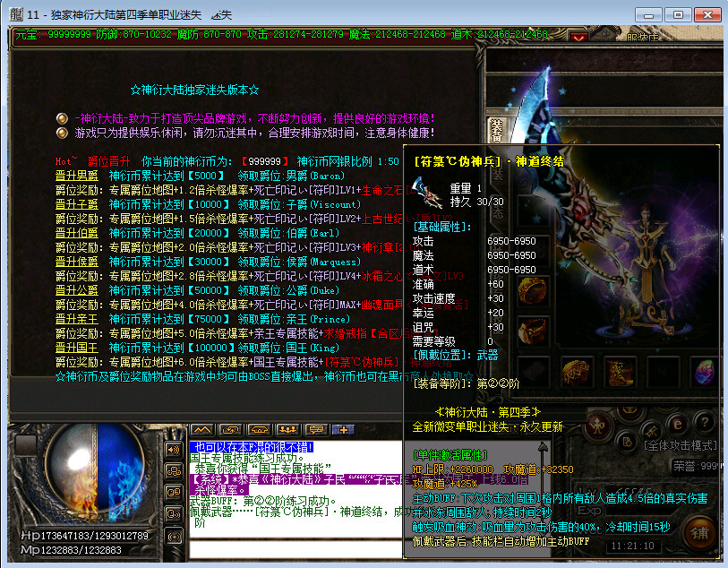Click the 晋升伯爵 promotion link
Viewport: 728px width, 568px height.
click(77, 233)
